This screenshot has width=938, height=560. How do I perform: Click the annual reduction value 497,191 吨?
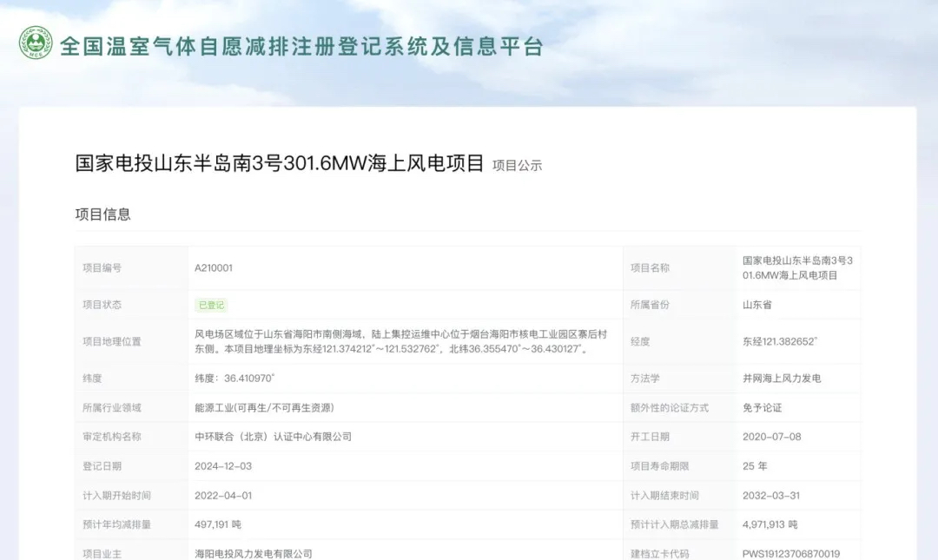218,524
